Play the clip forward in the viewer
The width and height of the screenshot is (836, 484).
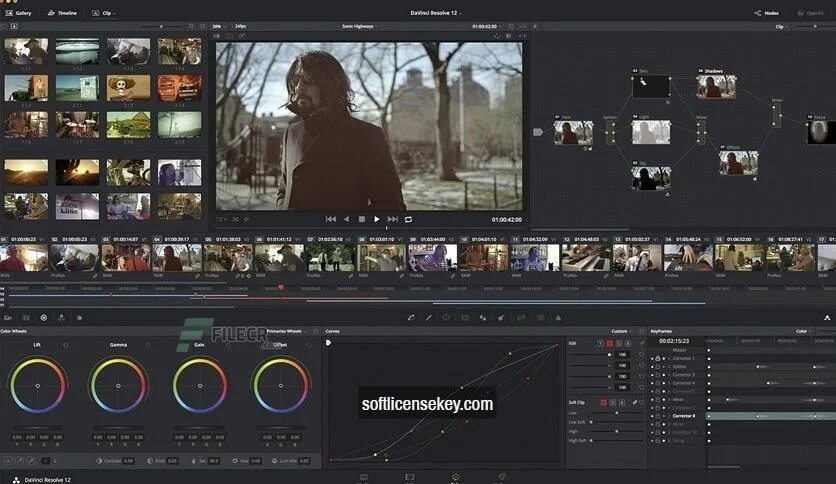377,219
